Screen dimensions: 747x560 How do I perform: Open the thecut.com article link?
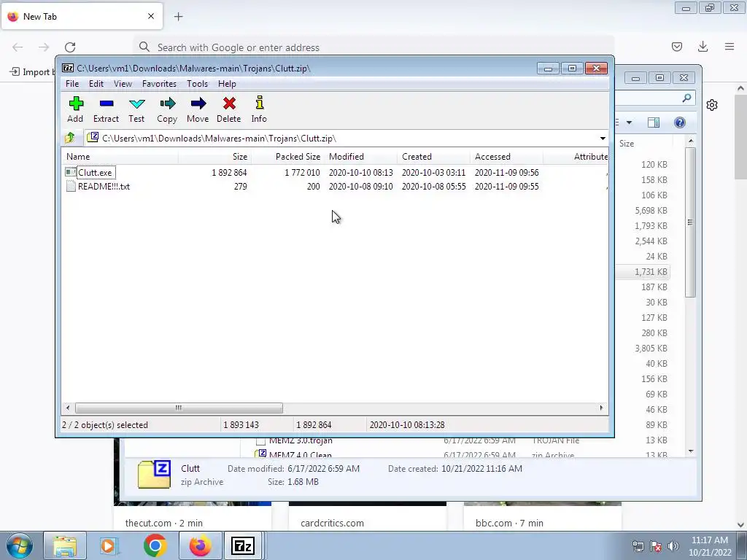tap(164, 523)
